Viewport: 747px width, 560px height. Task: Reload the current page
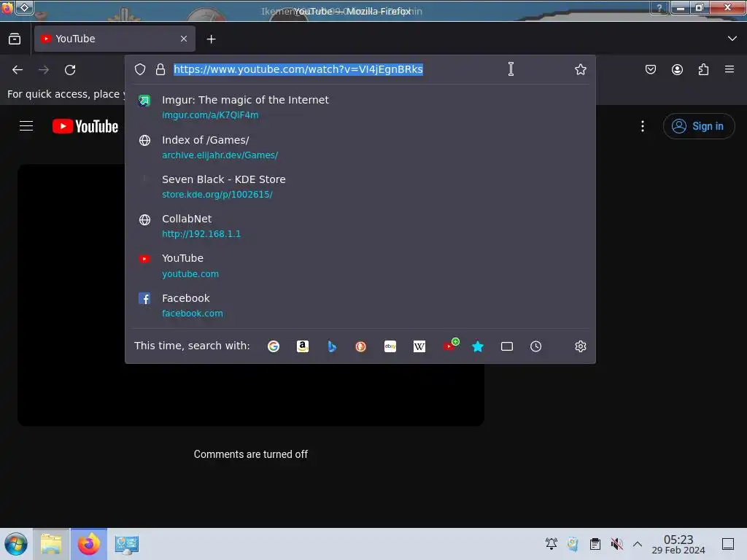70,70
